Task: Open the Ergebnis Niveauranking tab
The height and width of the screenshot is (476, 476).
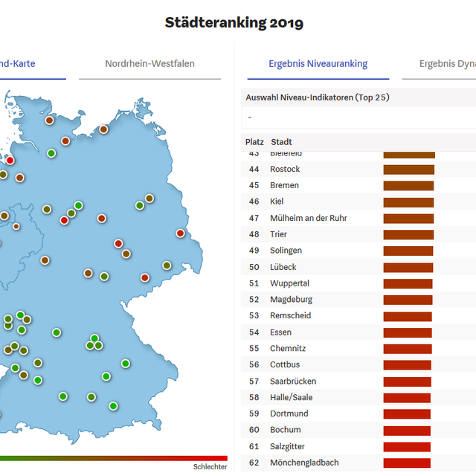Action: point(318,64)
